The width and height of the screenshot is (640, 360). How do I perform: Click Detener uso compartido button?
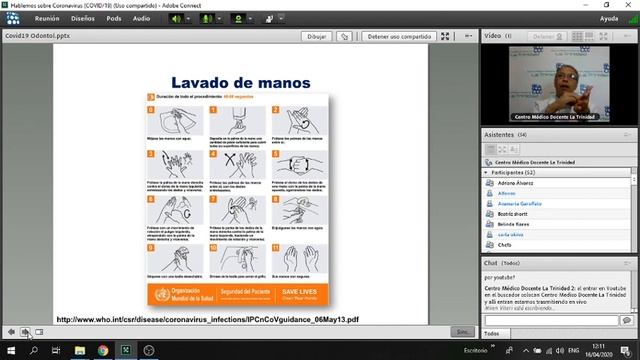coord(399,36)
